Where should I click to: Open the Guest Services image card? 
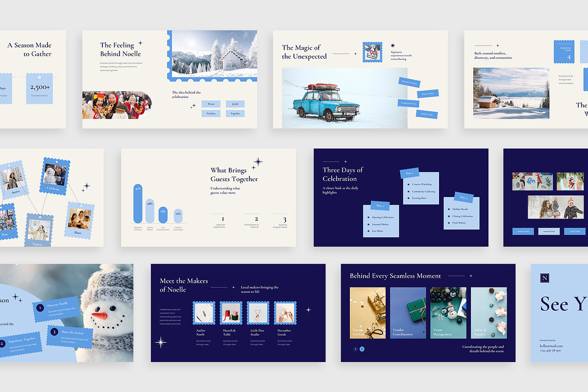click(x=367, y=313)
